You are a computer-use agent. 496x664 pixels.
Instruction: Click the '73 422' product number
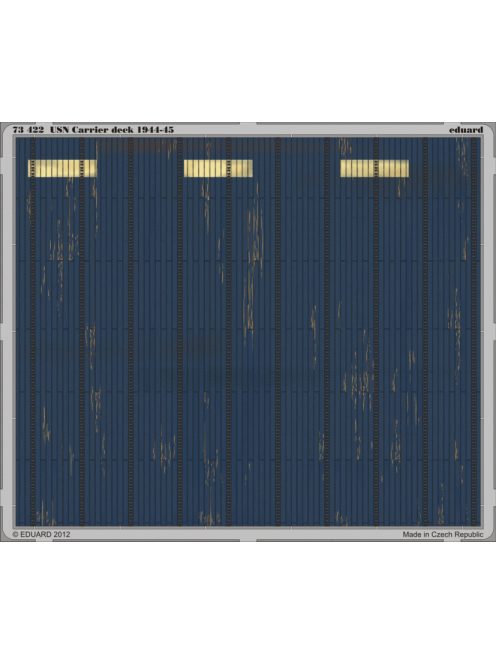pos(28,130)
